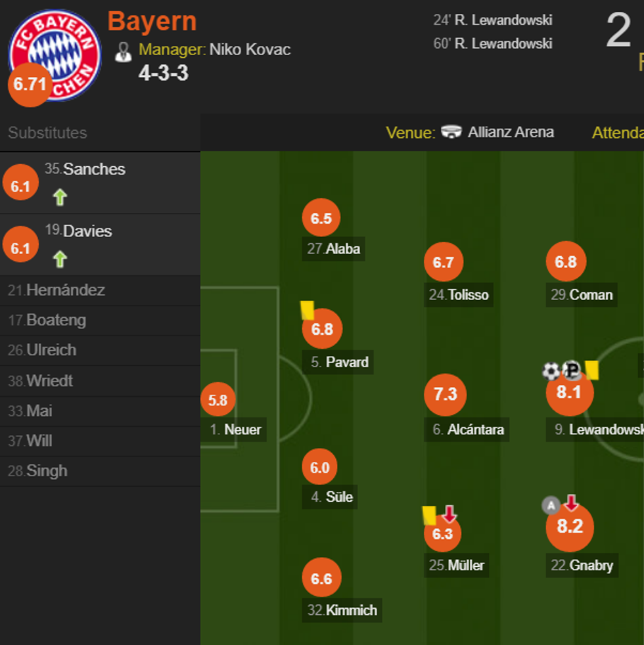Click the penalty icon above Lewandowski
The height and width of the screenshot is (645, 644).
[572, 371]
